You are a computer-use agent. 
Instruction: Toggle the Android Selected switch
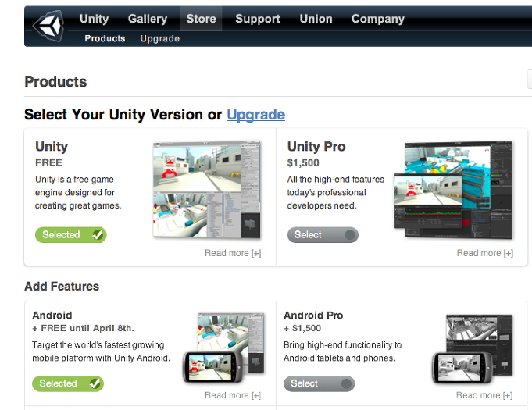tap(68, 383)
